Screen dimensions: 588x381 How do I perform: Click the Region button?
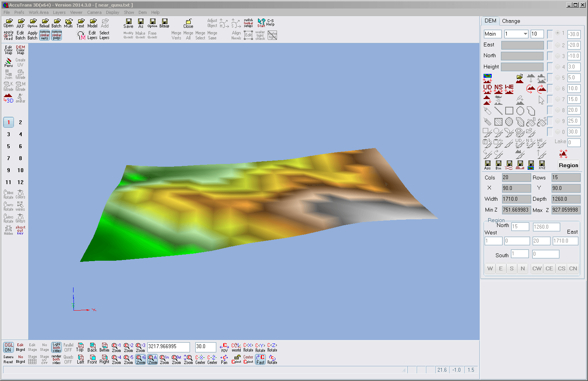coord(568,165)
